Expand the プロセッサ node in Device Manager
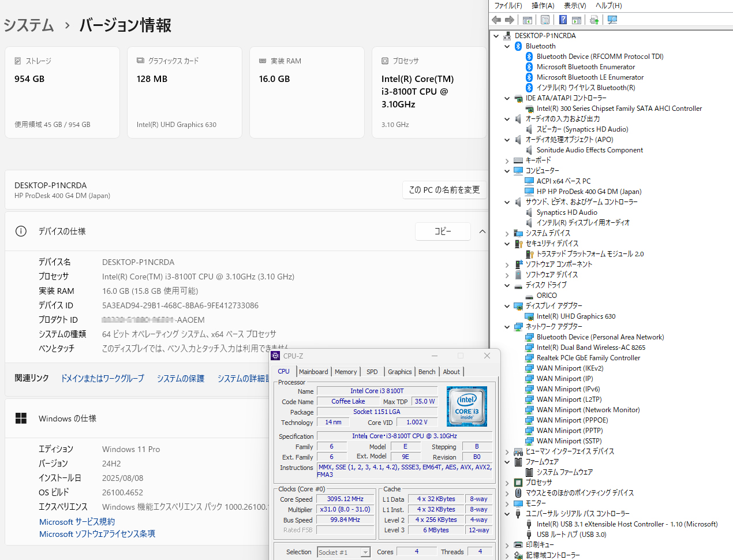Image resolution: width=733 pixels, height=560 pixels. 507,483
